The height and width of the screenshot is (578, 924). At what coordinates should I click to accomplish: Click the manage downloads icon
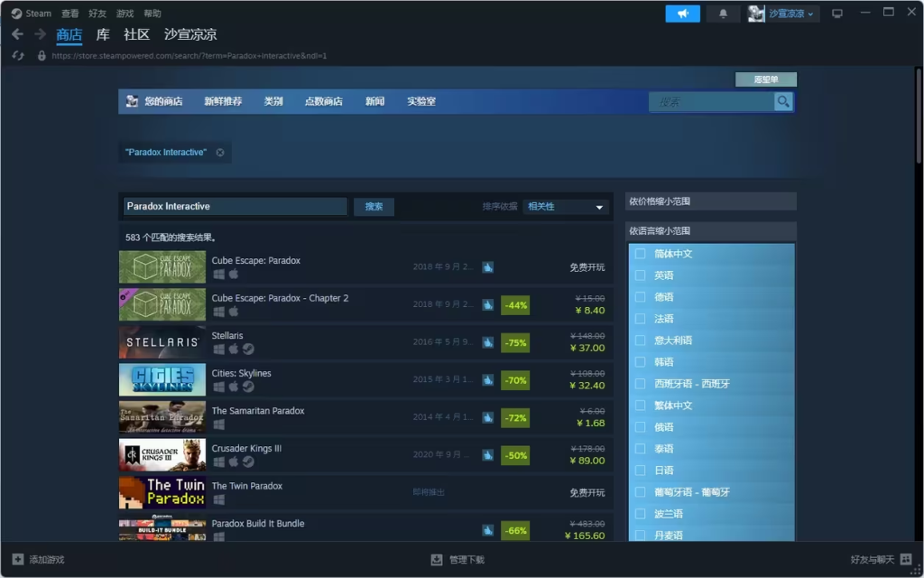pyautogui.click(x=436, y=559)
